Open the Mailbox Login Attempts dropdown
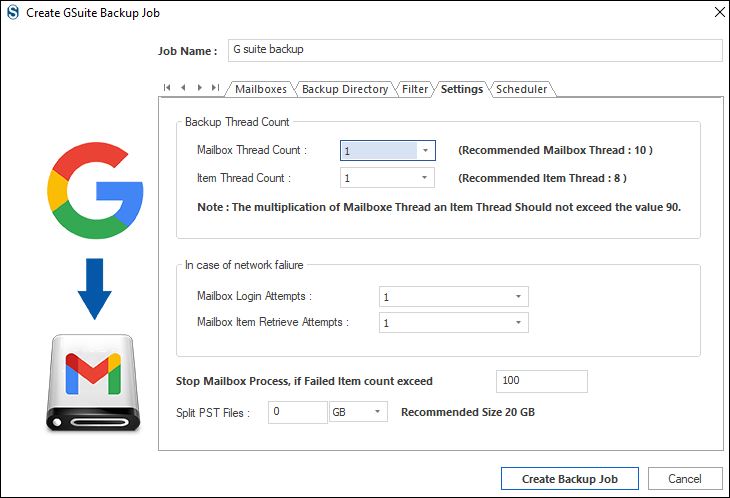Screen dimensions: 730x498 (518, 296)
